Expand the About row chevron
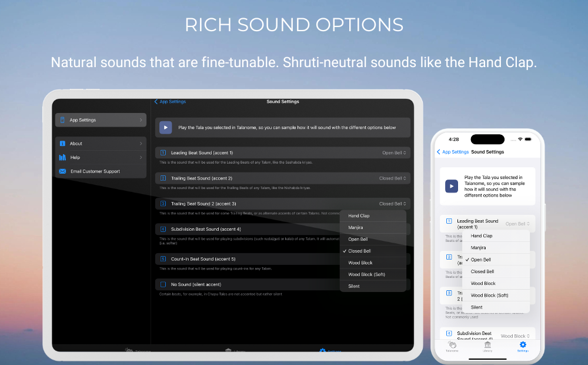 141,144
